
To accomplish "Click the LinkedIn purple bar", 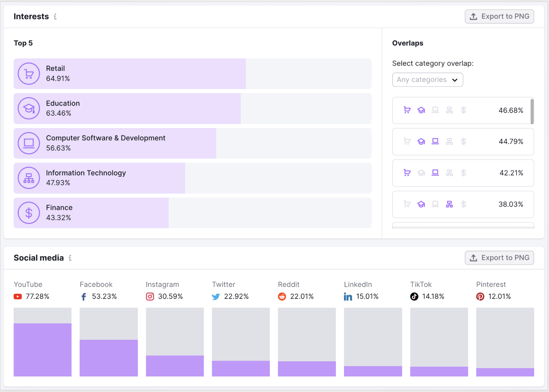I will pyautogui.click(x=373, y=371).
